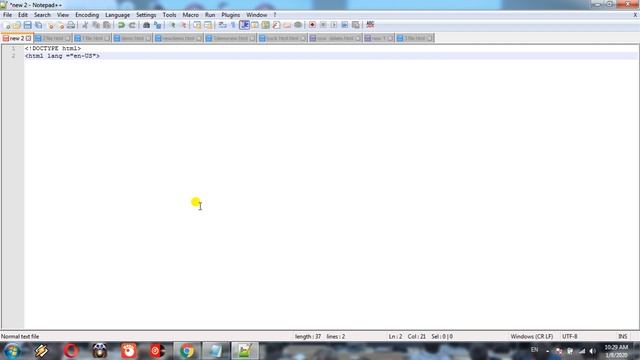Open the Macro menu

(x=191, y=15)
